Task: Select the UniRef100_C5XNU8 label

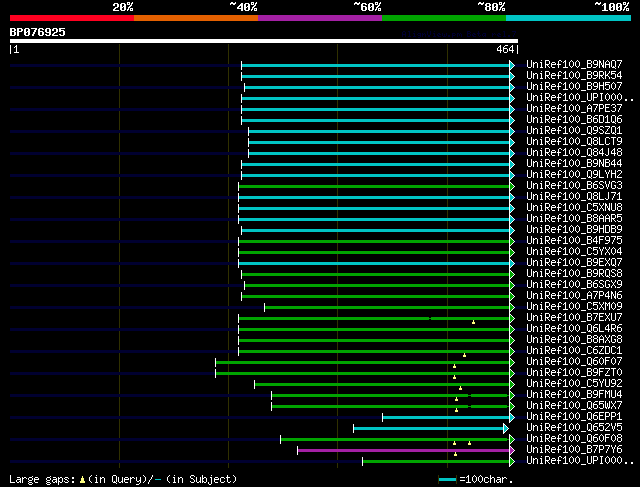Action: 574,208
